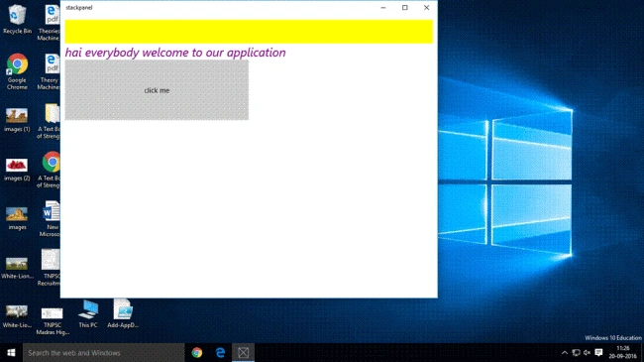Open the network status tray icon
This screenshot has height=362, width=644.
pos(576,352)
